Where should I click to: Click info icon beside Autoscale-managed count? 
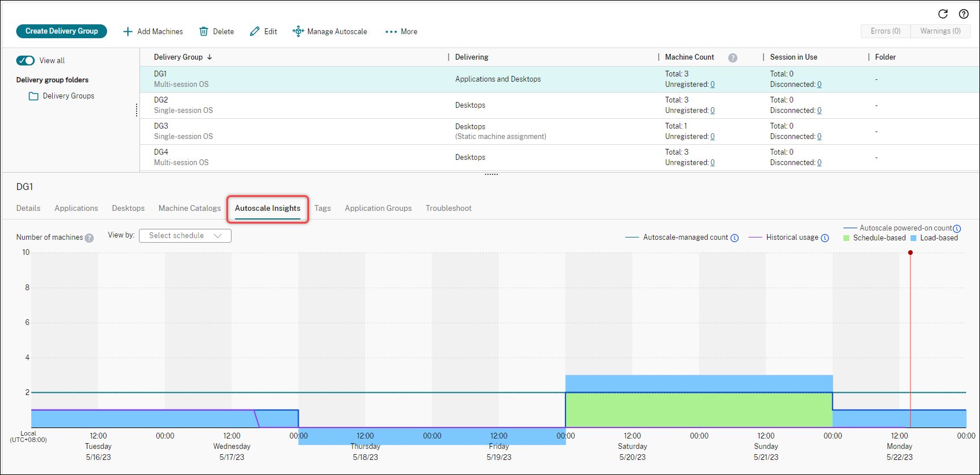(x=735, y=238)
